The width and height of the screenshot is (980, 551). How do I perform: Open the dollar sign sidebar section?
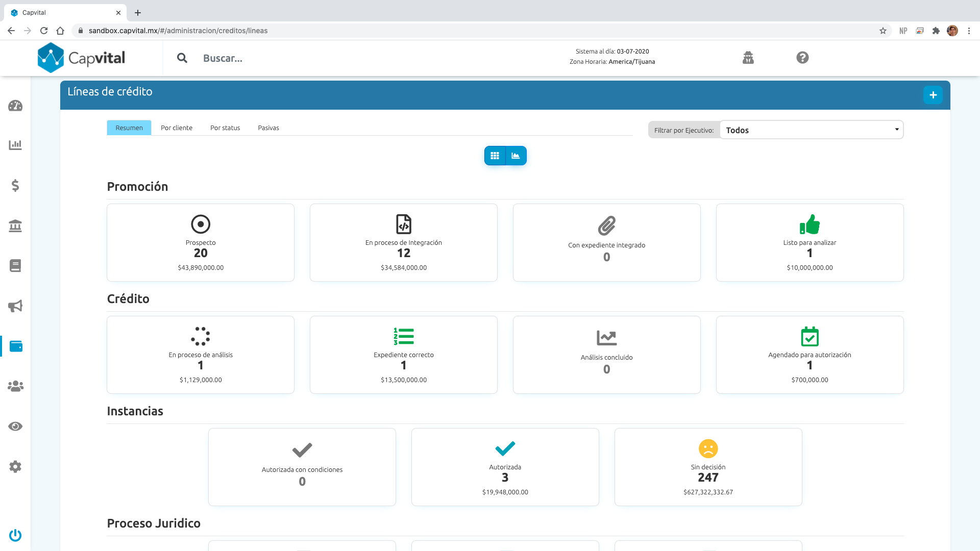15,185
